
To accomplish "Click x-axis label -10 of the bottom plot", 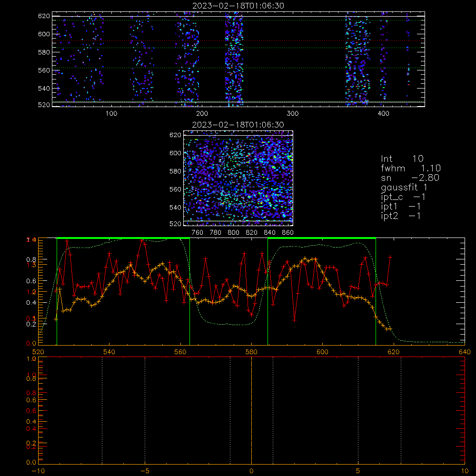I will coord(38,471).
